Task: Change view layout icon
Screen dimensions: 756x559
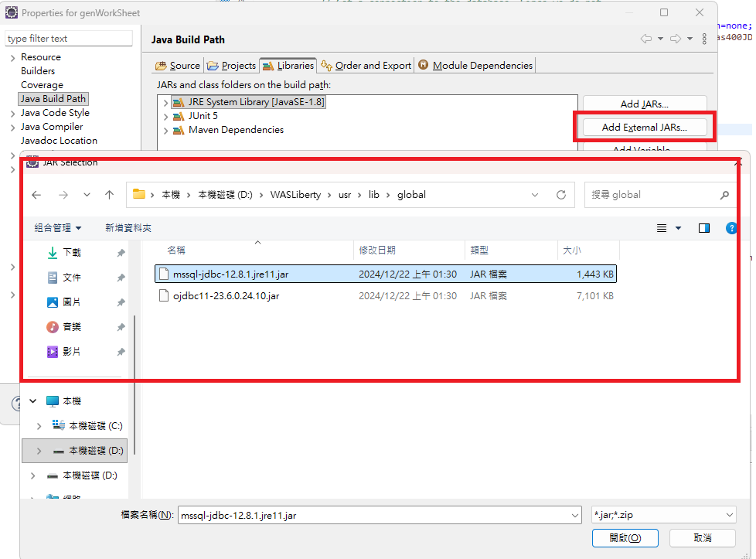Action: pyautogui.click(x=662, y=227)
